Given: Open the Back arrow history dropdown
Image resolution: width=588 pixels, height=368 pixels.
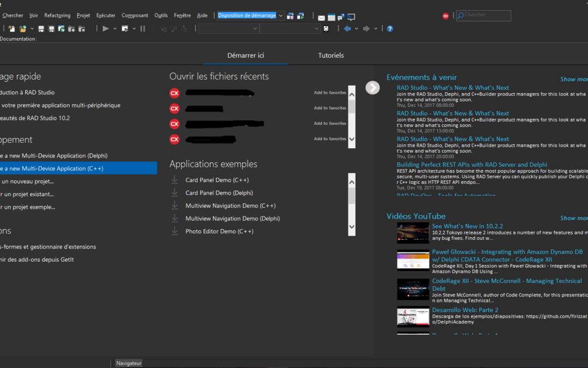Looking at the screenshot, I should (x=356, y=28).
